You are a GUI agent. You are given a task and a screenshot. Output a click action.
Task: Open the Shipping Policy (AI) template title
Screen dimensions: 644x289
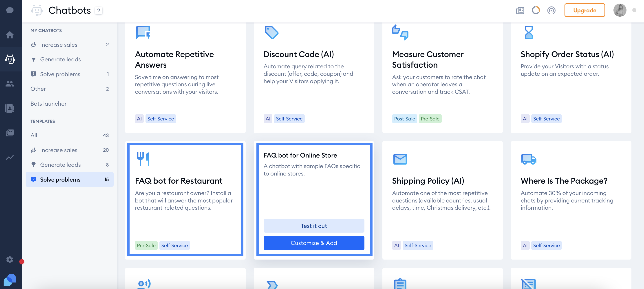point(428,181)
